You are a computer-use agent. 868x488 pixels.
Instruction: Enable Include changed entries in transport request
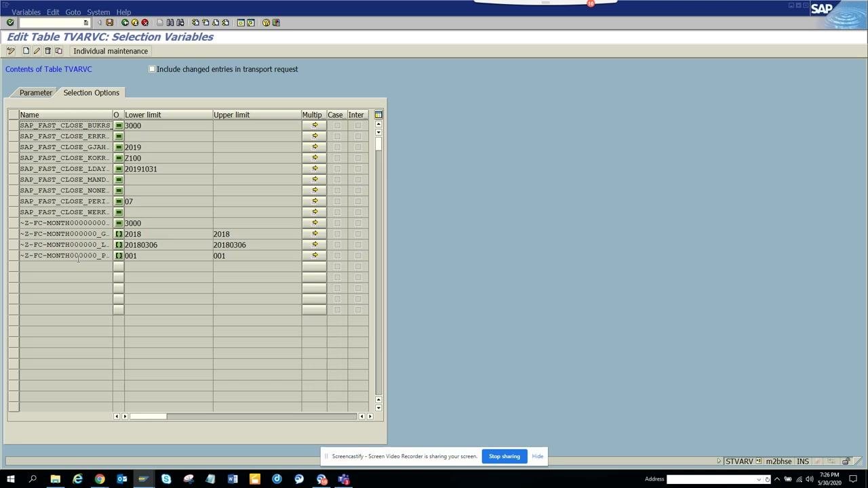pos(152,69)
